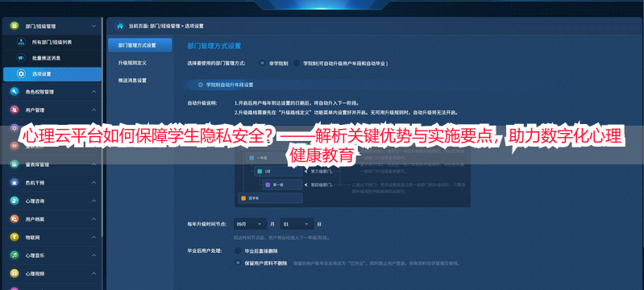The width and height of the screenshot is (644, 290).
Task: Click the 用户档案 orange icon
Action: click(15, 219)
